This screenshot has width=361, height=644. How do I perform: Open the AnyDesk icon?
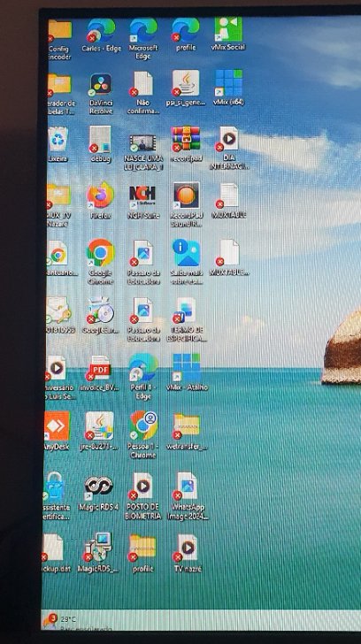pos(58,430)
